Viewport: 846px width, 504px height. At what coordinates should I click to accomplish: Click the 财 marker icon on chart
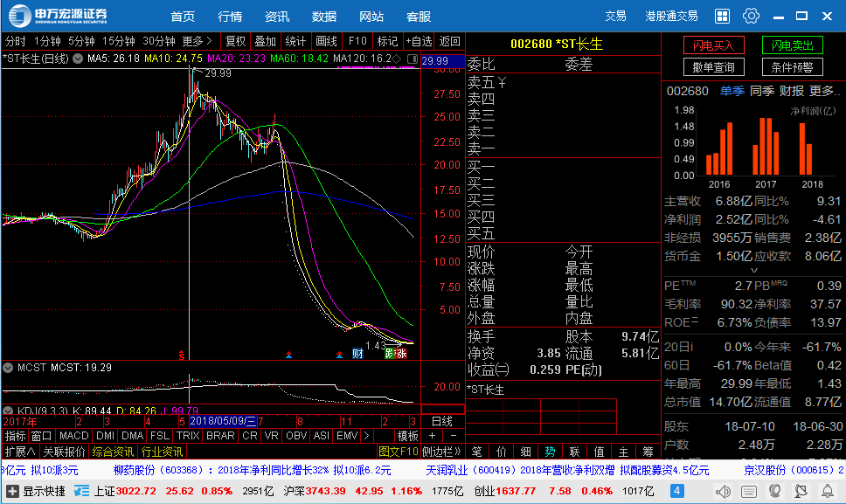click(357, 354)
